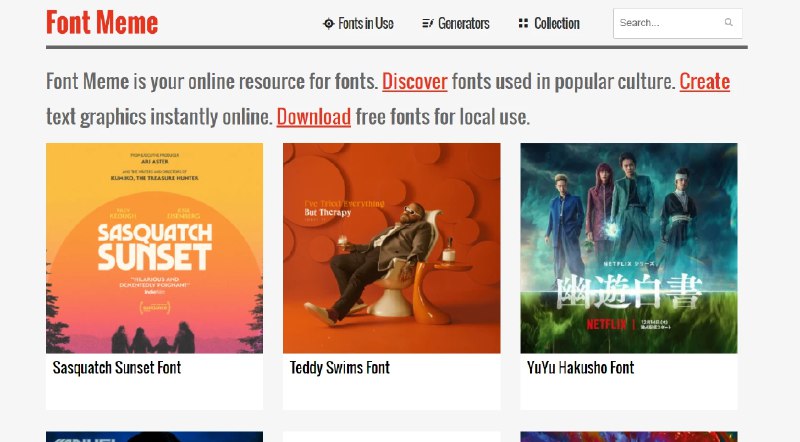Follow the Create link in intro text
800x442 pixels.
[x=704, y=82]
